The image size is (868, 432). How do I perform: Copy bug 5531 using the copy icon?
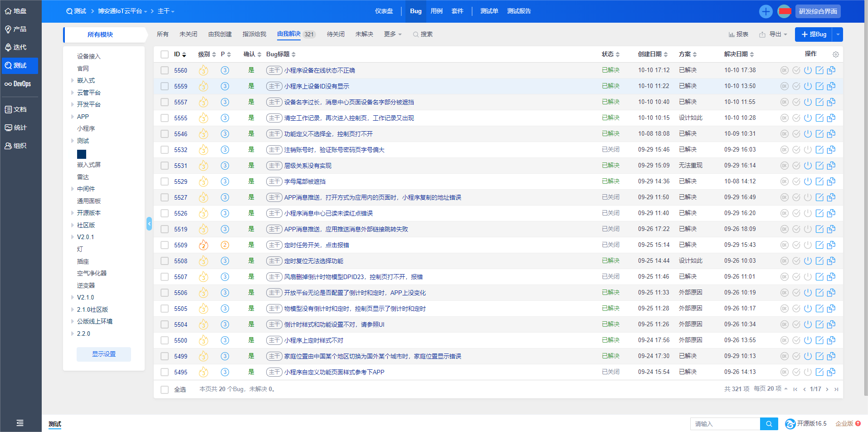831,166
